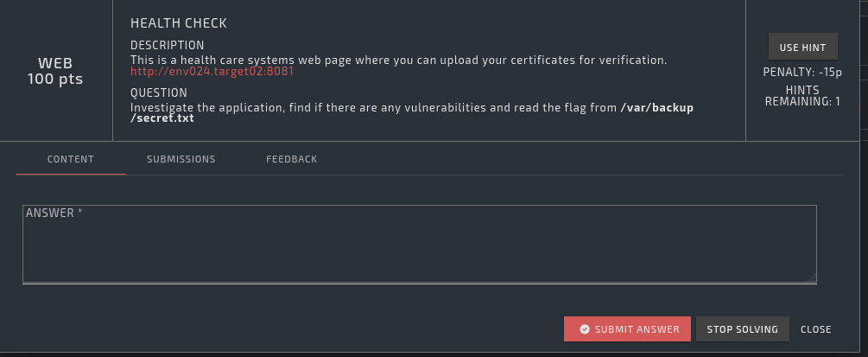Click the 100 pts score label
The height and width of the screenshot is (357, 868).
coord(56,78)
